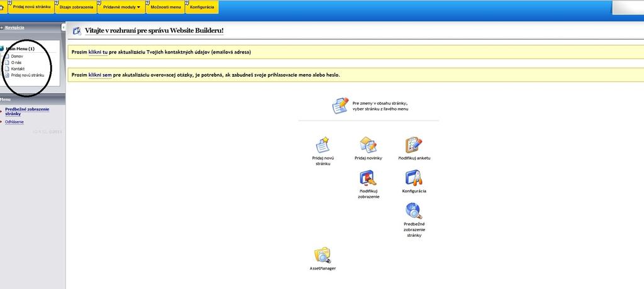Click the Konfigurácia window icon
644x289 pixels.
tap(414, 178)
